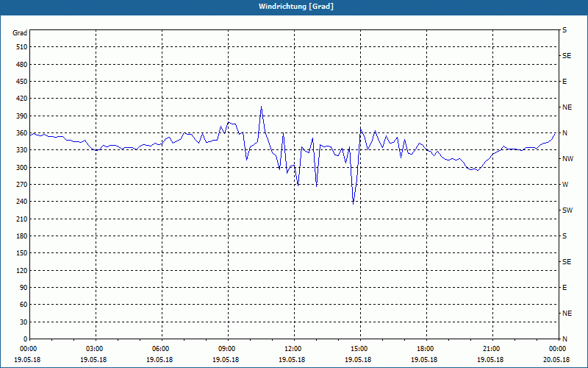This screenshot has width=588, height=368.
Task: Select the 00:00 label above first 19.05.18
Action: pyautogui.click(x=27, y=349)
